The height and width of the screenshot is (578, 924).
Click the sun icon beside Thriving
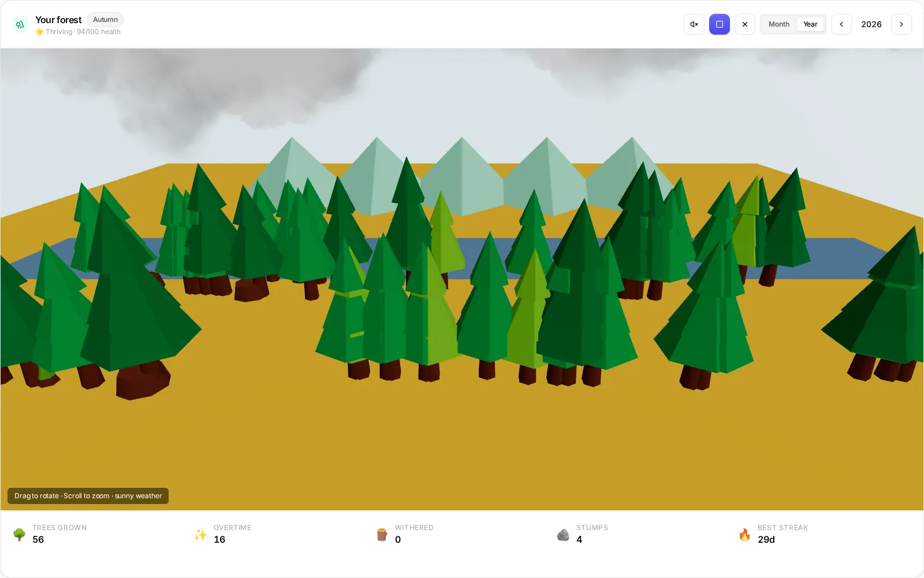click(x=39, y=32)
